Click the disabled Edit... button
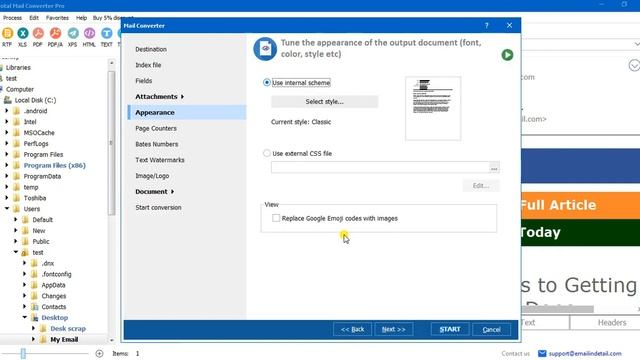Screen dimensions: 640x360 (x=481, y=186)
